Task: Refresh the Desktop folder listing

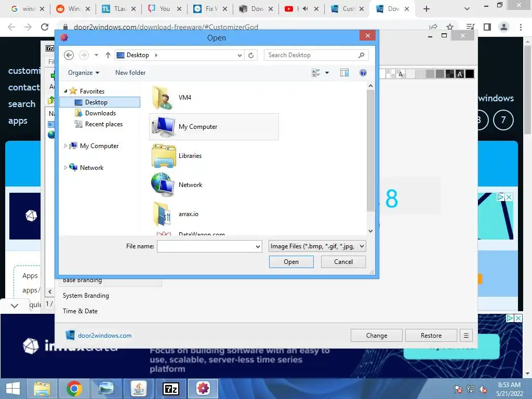Action: 251,55
